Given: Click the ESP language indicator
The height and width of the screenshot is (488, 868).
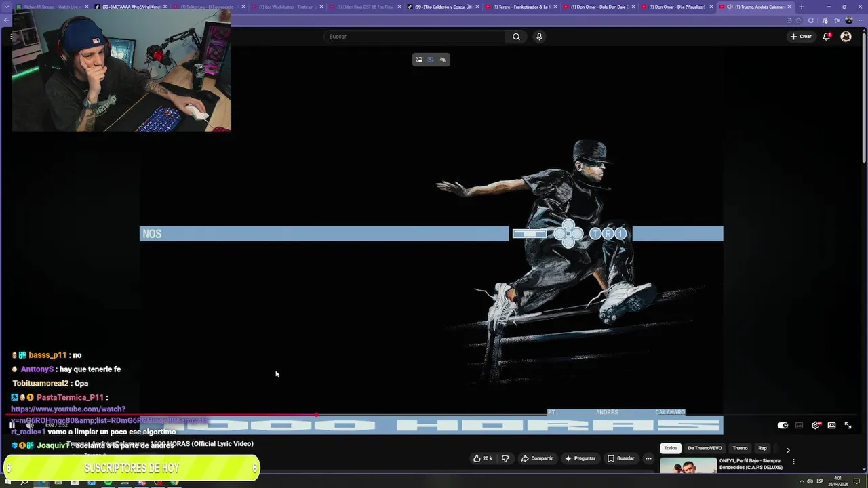Looking at the screenshot, I should [820, 481].
